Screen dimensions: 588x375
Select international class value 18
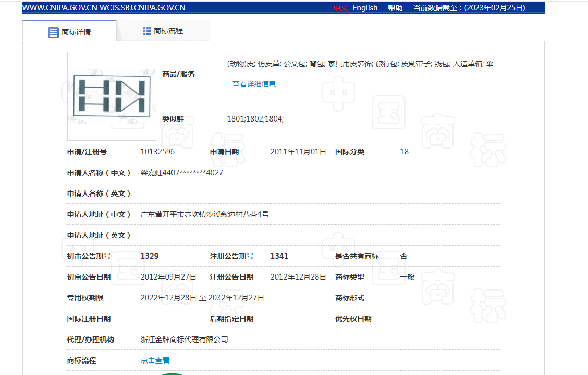(405, 152)
